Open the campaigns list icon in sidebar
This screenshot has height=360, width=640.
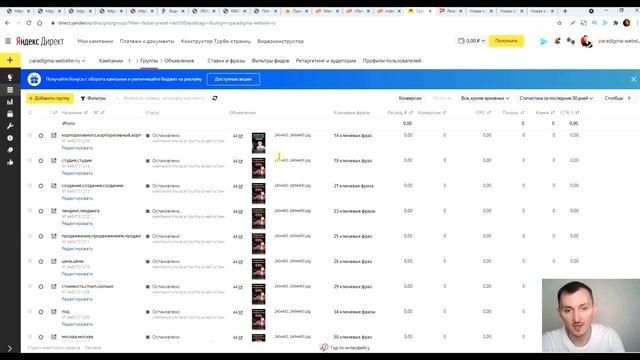(x=10, y=90)
